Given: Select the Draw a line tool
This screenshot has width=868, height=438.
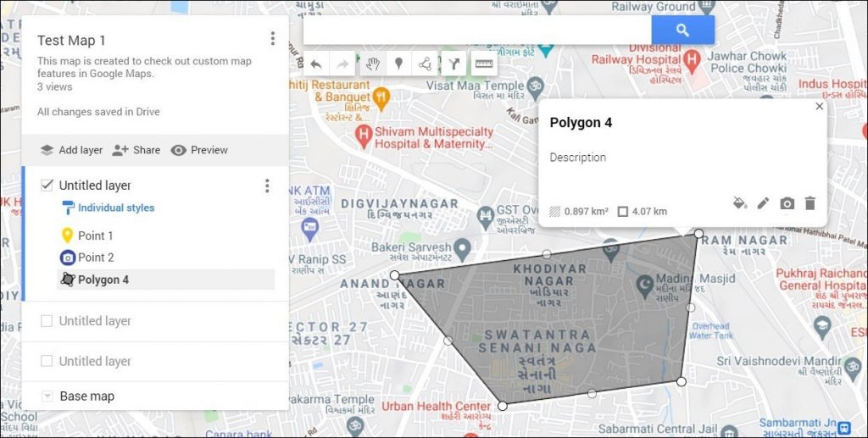Looking at the screenshot, I should pos(426,64).
